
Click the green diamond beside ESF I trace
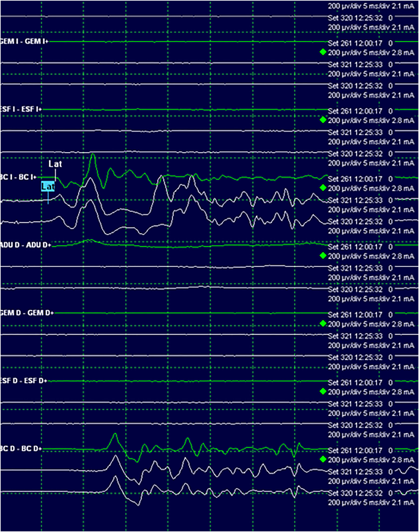coord(323,120)
